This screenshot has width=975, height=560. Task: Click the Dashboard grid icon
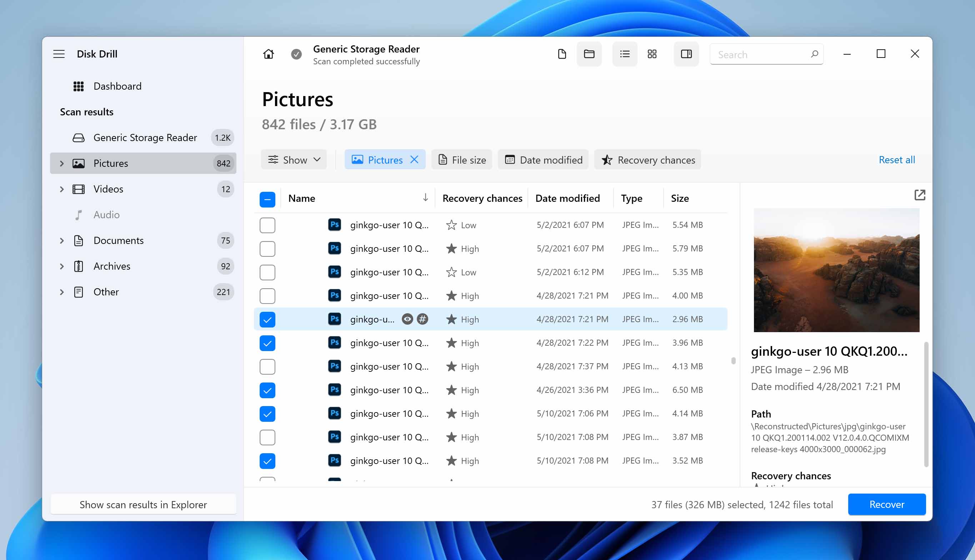pyautogui.click(x=79, y=86)
